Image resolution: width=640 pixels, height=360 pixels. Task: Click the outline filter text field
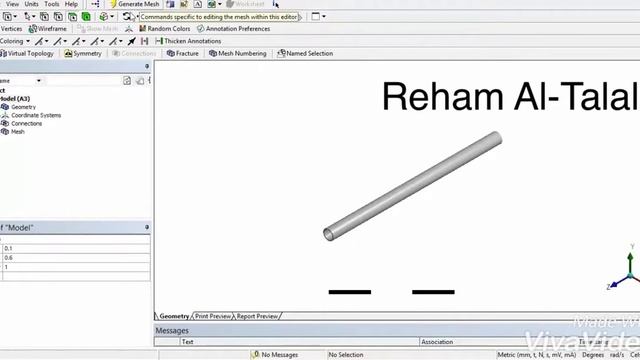coord(83,81)
